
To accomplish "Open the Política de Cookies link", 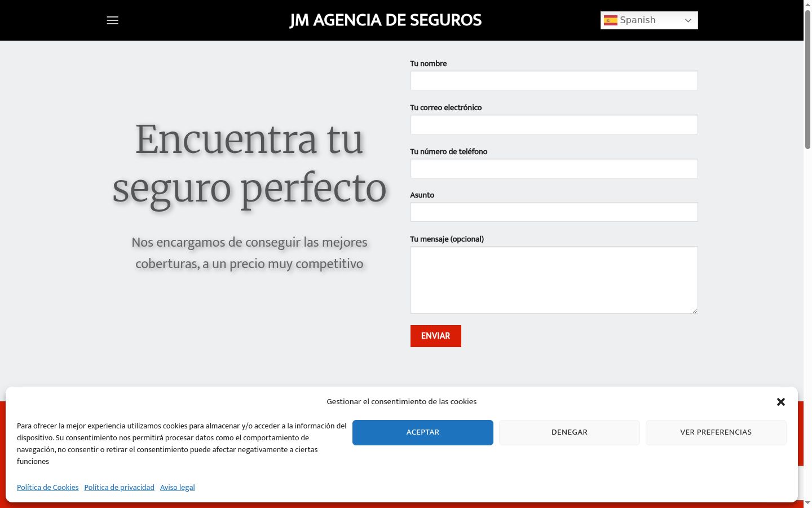I will point(48,488).
